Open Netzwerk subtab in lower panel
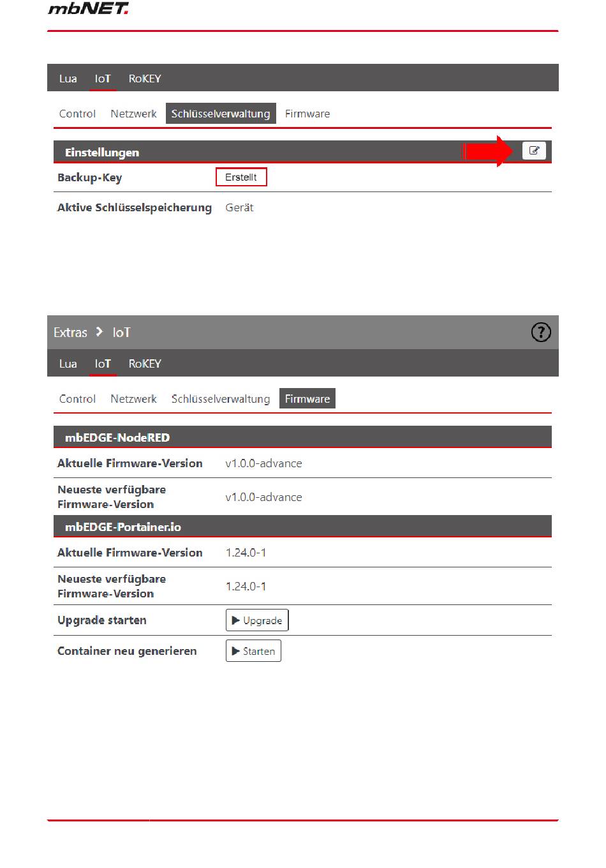 pos(133,399)
